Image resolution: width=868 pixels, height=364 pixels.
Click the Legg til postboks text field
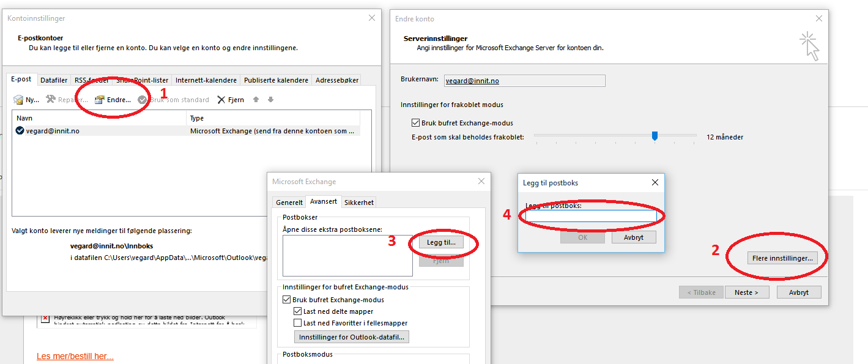point(591,216)
